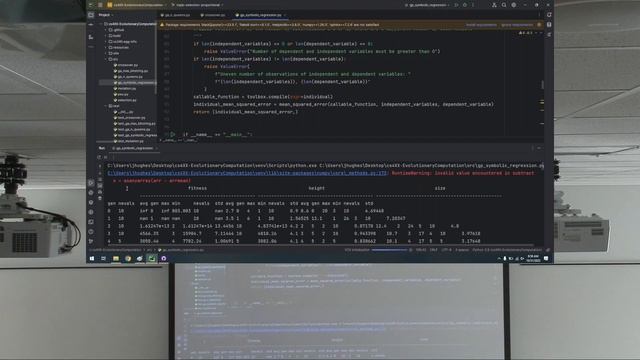Viewport: 640px width, 360px height.
Task: Open crossover.py in project tree
Action: pyautogui.click(x=127, y=65)
